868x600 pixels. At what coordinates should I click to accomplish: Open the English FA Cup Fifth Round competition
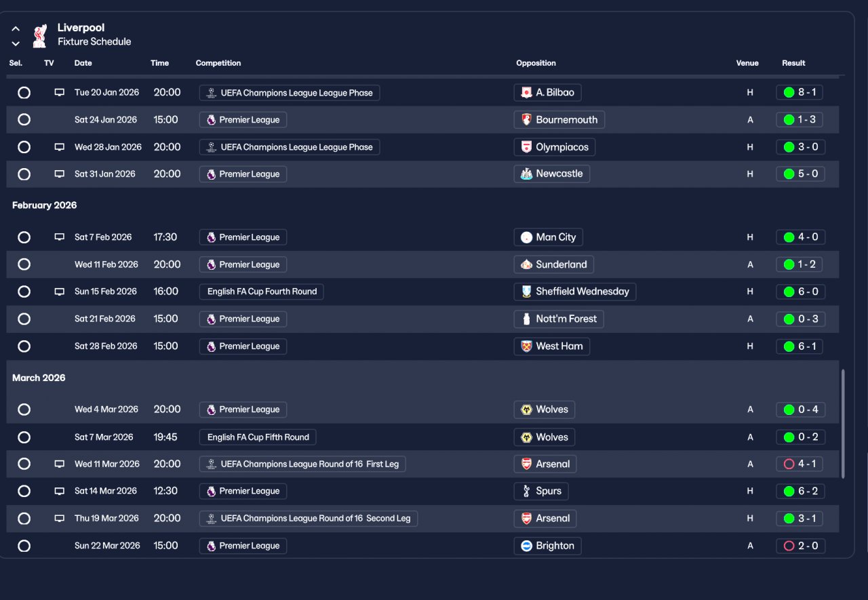(258, 437)
